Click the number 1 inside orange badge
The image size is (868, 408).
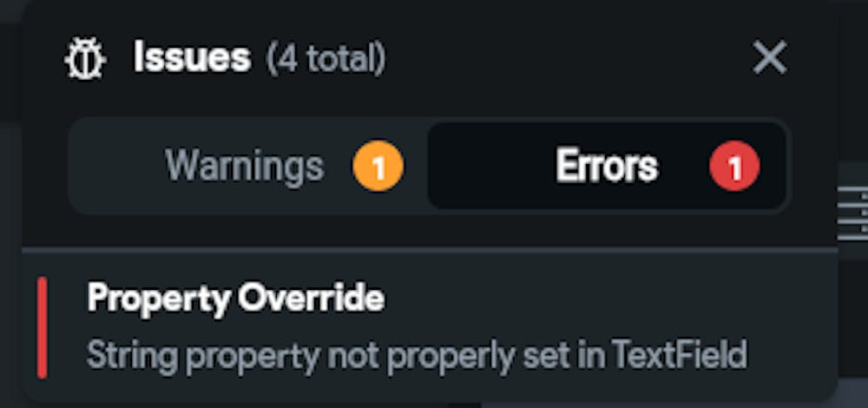click(x=378, y=168)
